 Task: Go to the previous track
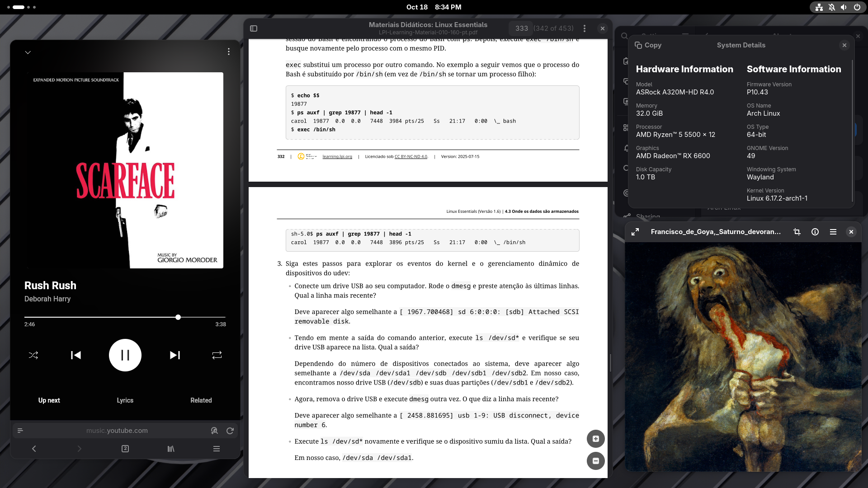[76, 355]
